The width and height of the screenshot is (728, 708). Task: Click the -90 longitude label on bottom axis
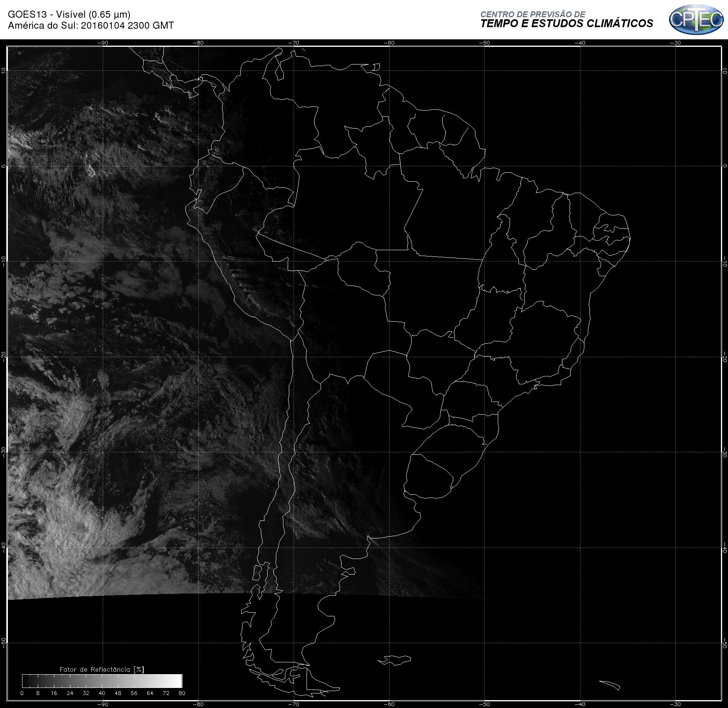click(103, 704)
